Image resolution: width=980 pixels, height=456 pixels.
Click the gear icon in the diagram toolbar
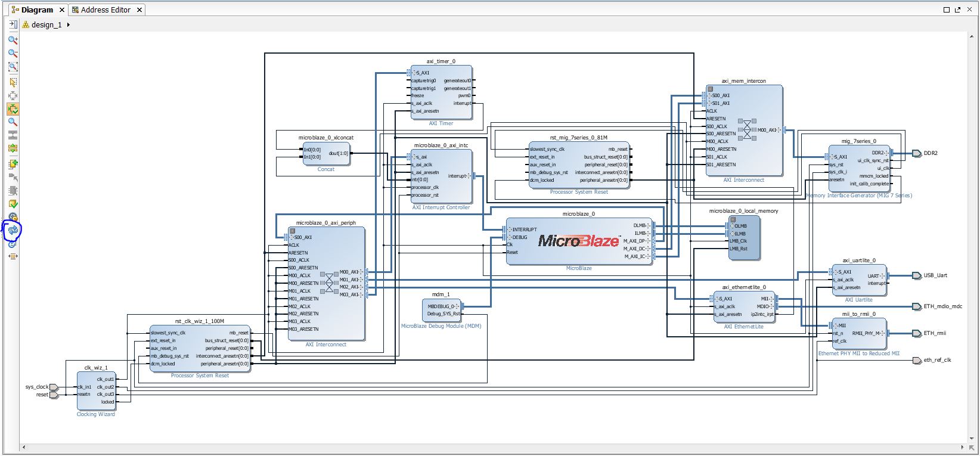[13, 217]
